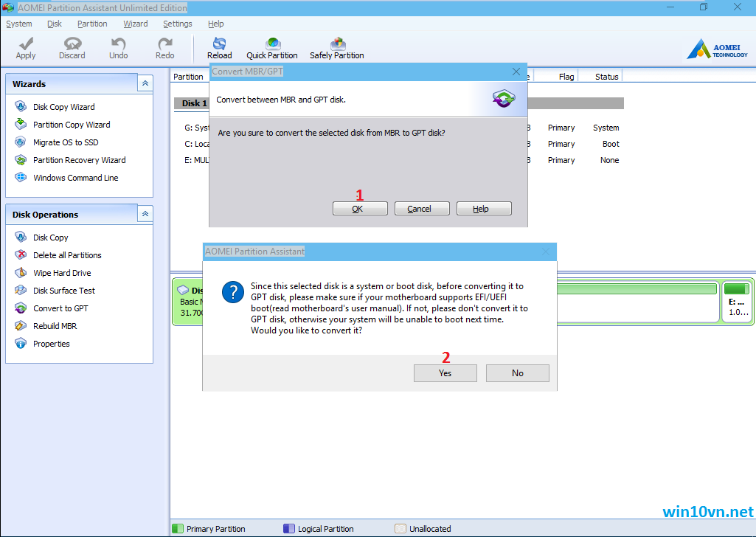Choose Delete all Partitions operation
The height and width of the screenshot is (537, 756).
click(67, 255)
